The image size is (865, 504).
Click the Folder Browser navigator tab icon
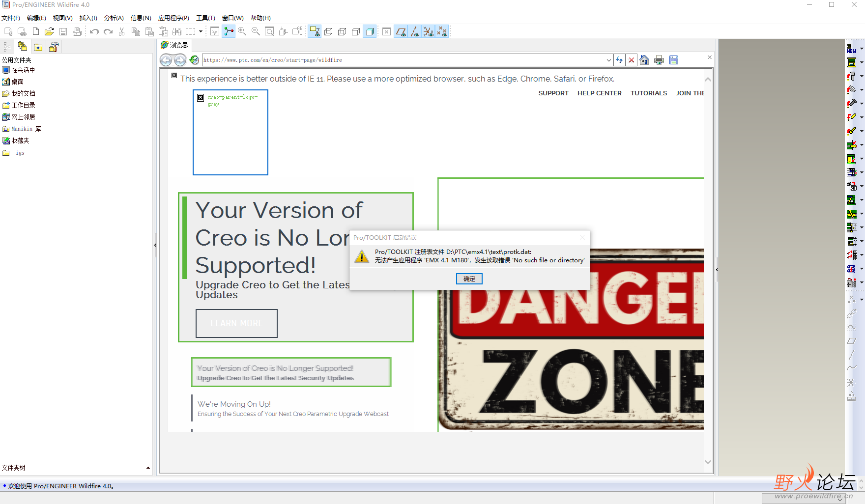23,47
